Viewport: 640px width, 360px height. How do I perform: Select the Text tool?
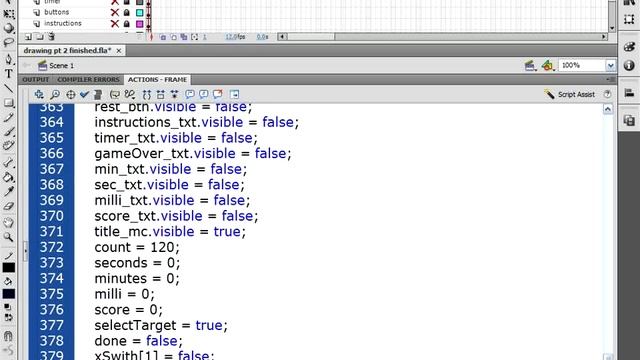[x=8, y=74]
